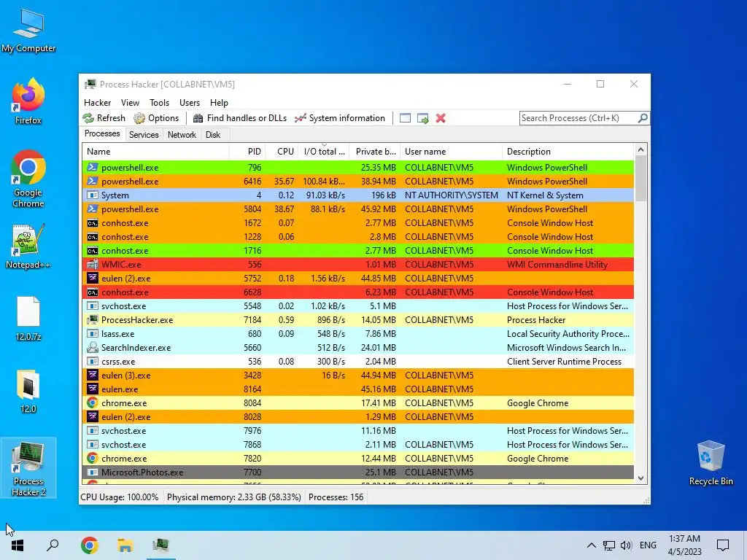Click chrome.exe icon with PID 8084

point(93,402)
